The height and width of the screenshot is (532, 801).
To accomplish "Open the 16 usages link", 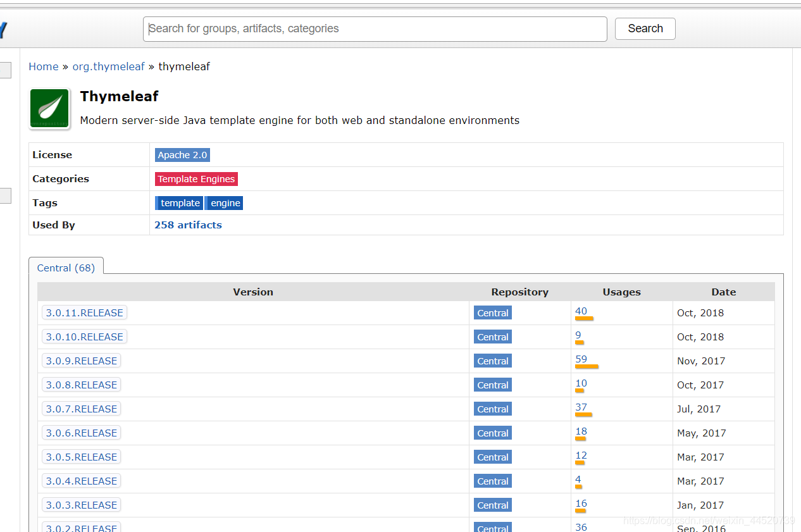I will pos(581,504).
